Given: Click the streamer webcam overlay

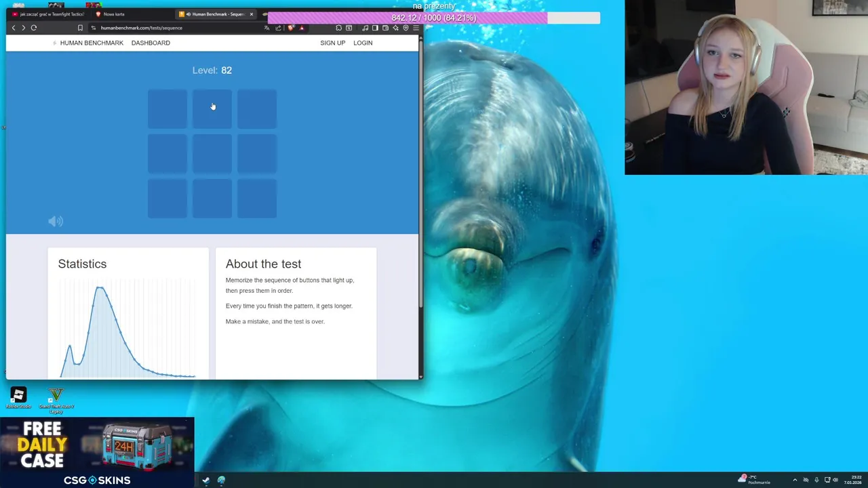Looking at the screenshot, I should [746, 87].
